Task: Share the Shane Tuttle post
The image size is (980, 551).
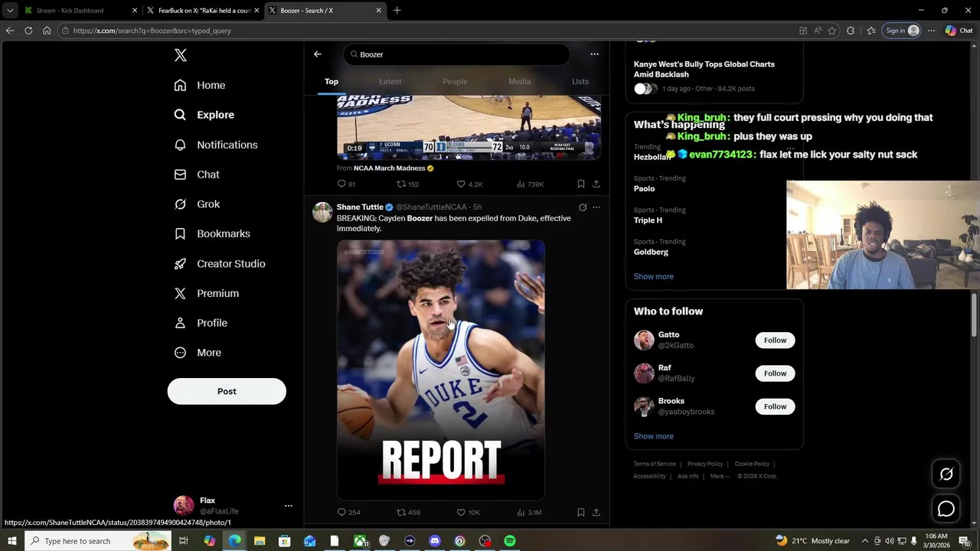Action: click(x=596, y=512)
